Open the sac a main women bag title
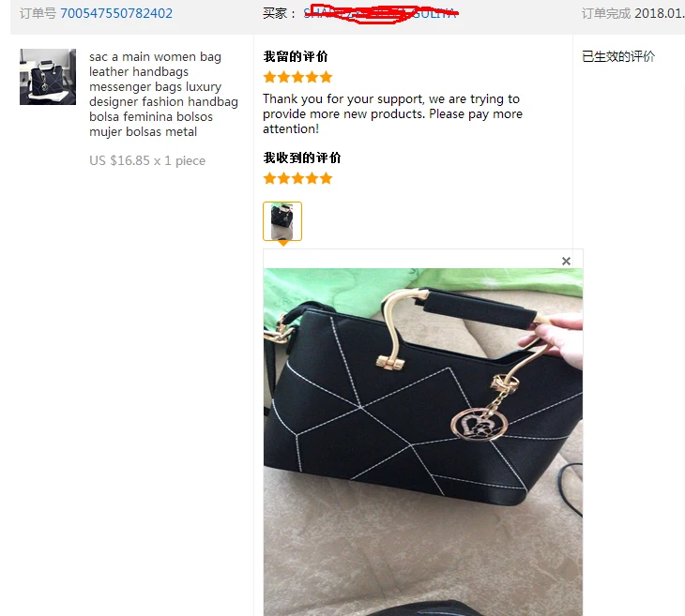 pyautogui.click(x=163, y=94)
